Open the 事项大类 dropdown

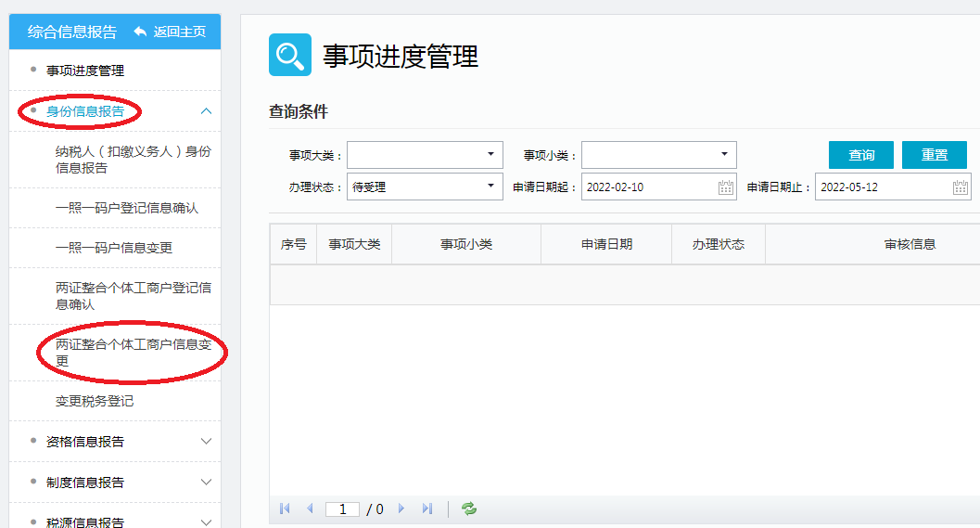tap(425, 155)
